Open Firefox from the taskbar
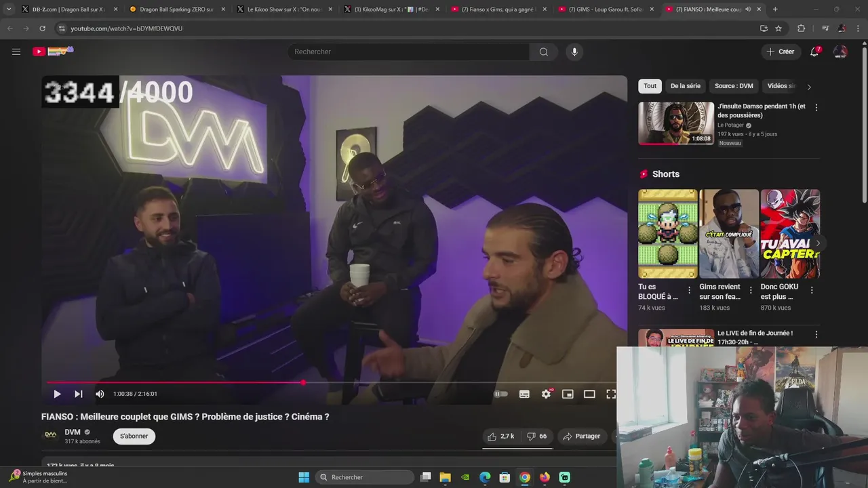Screen dimensions: 868x488 pyautogui.click(x=545, y=477)
